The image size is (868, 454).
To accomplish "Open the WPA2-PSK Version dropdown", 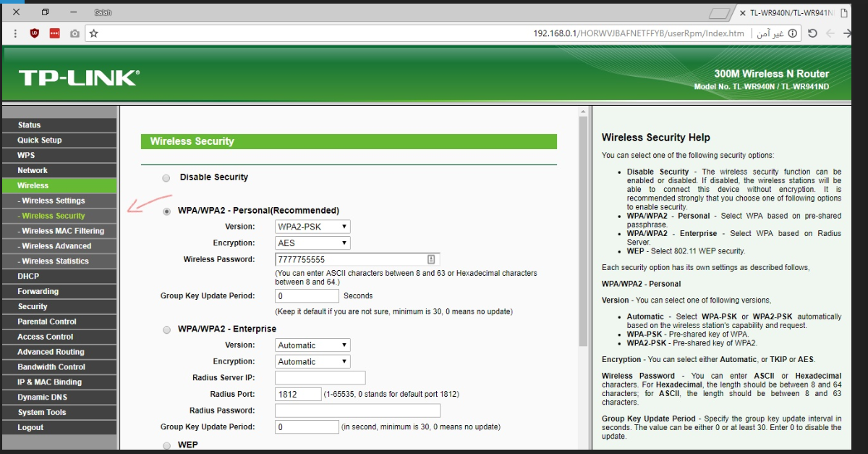I will click(x=312, y=227).
